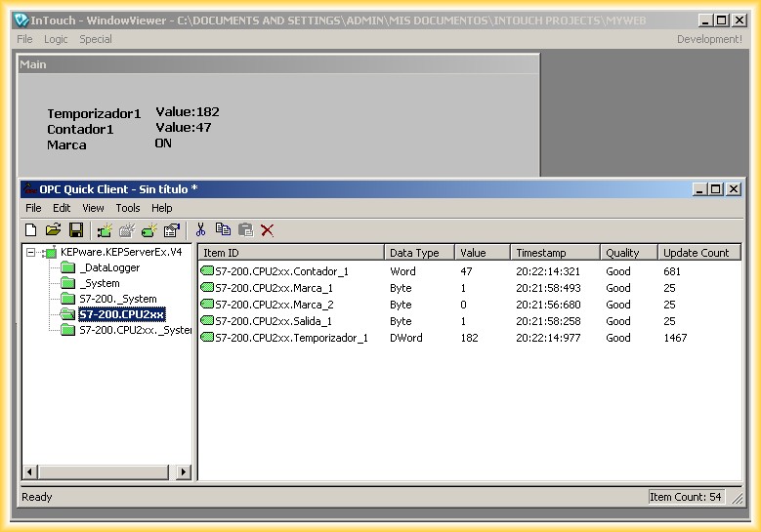Click the Open file toolbar icon

click(x=54, y=230)
